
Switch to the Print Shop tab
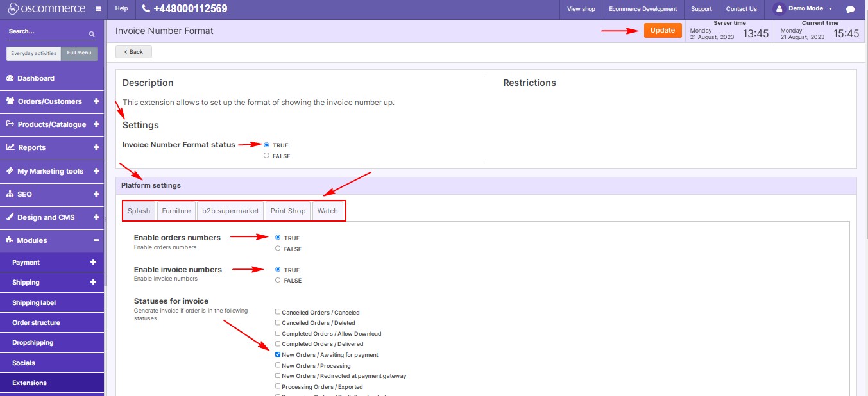tap(287, 211)
